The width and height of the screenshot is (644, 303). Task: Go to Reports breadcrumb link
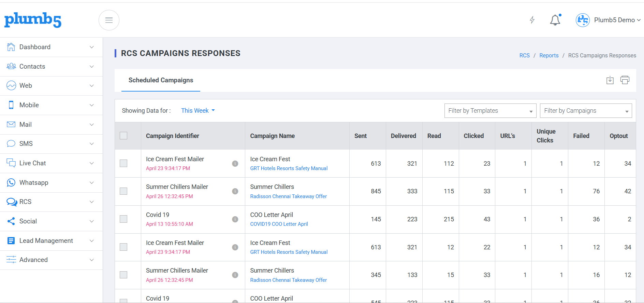coord(549,55)
